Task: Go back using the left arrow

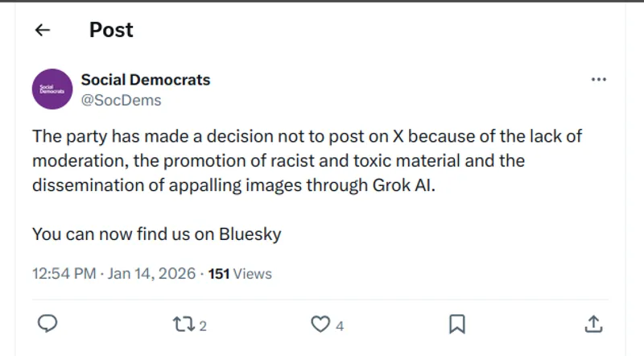Action: (43, 31)
